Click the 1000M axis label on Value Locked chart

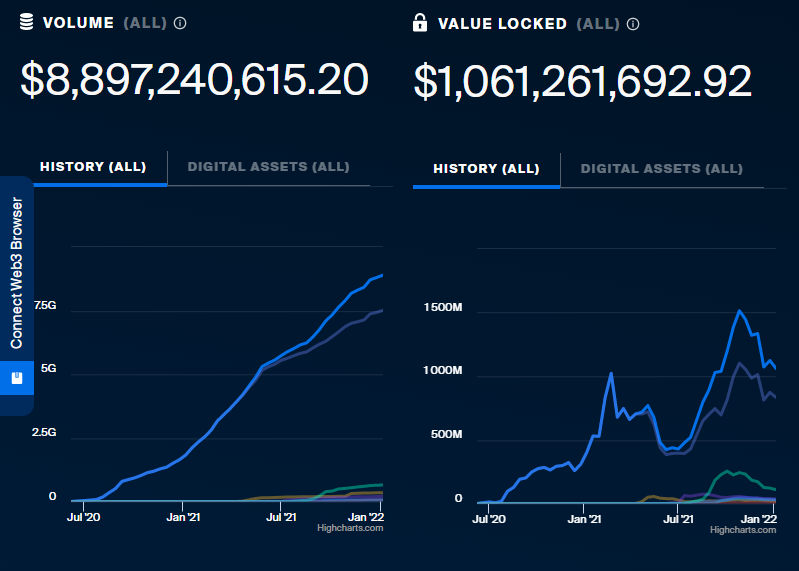pos(443,371)
